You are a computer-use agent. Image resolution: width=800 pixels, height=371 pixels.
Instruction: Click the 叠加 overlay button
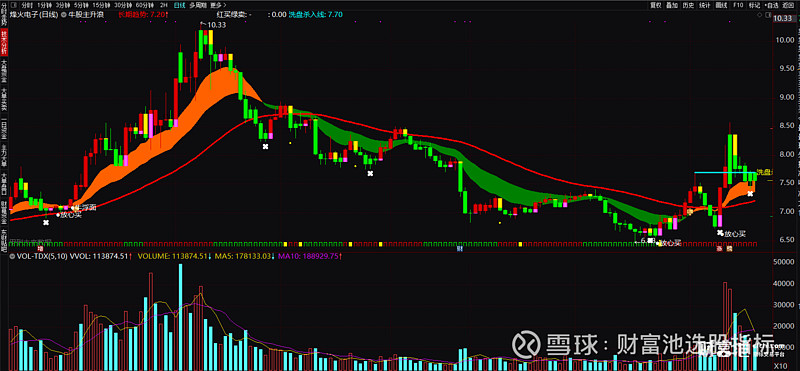click(x=672, y=5)
